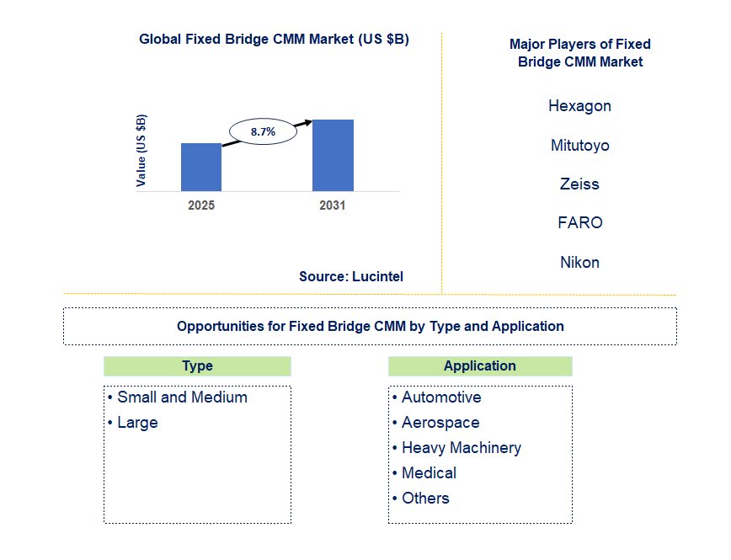Select the 'Others' application item
The width and height of the screenshot is (731, 560).
tap(425, 499)
